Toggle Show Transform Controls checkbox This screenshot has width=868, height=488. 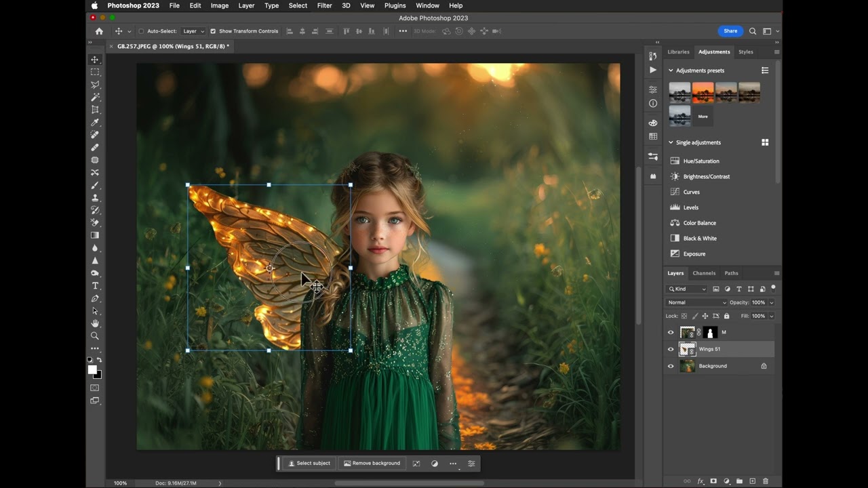coord(213,31)
